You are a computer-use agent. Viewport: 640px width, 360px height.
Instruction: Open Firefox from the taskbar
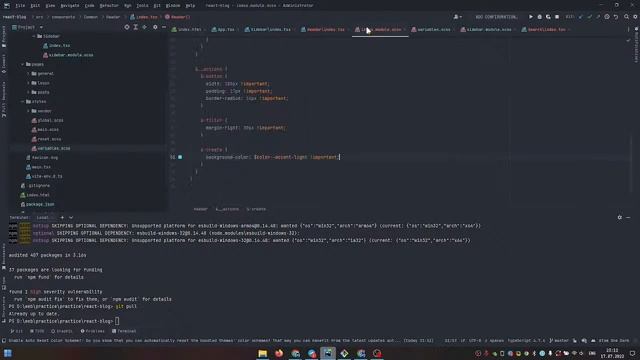(x=279, y=353)
